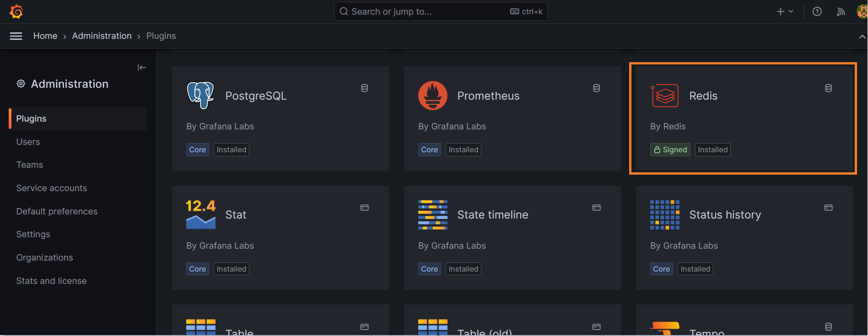Click the Grafana logo icon
The height and width of the screenshot is (336, 868).
click(16, 11)
